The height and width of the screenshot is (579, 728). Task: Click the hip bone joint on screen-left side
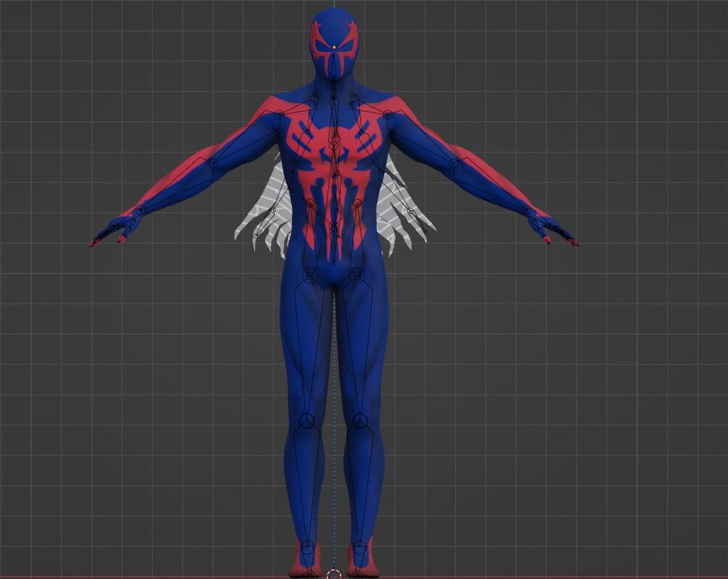pos(310,276)
